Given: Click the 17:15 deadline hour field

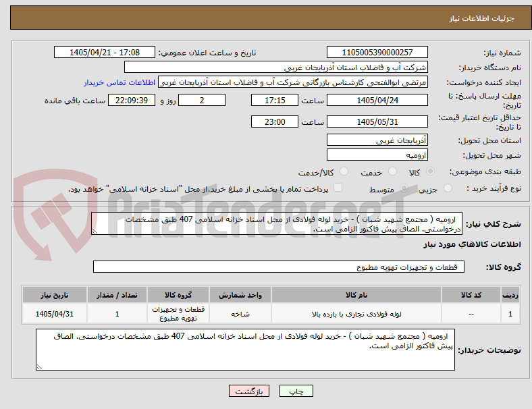Looking at the screenshot, I should point(275,100).
